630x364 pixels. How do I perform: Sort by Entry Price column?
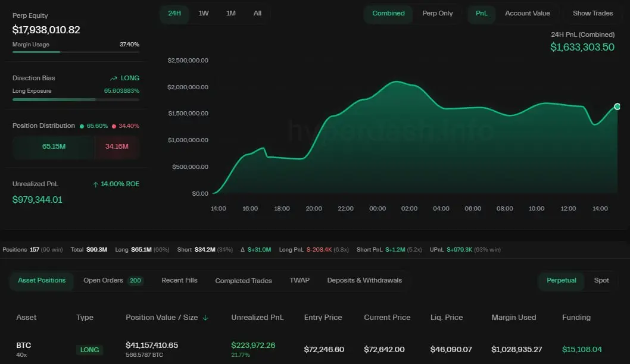click(x=323, y=318)
